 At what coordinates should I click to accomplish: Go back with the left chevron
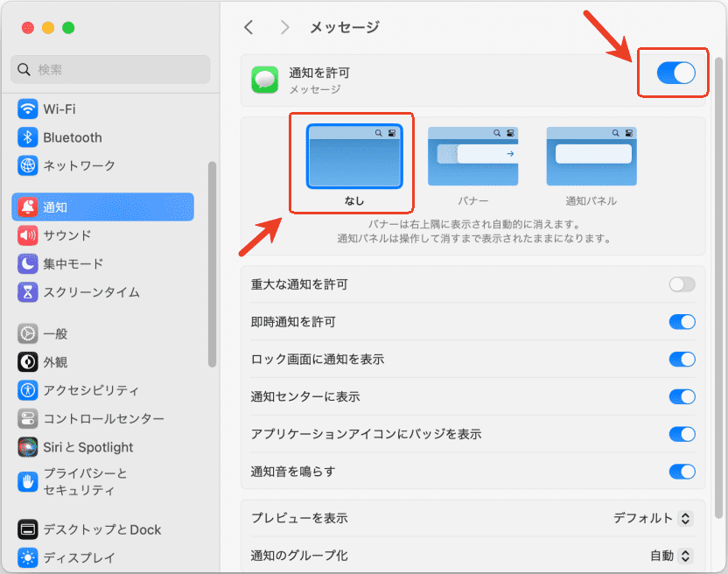pyautogui.click(x=248, y=27)
